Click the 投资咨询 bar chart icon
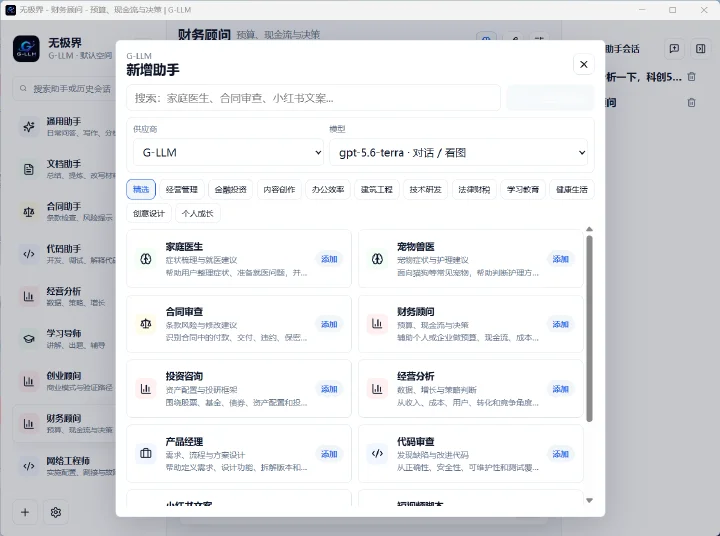 pos(146,389)
